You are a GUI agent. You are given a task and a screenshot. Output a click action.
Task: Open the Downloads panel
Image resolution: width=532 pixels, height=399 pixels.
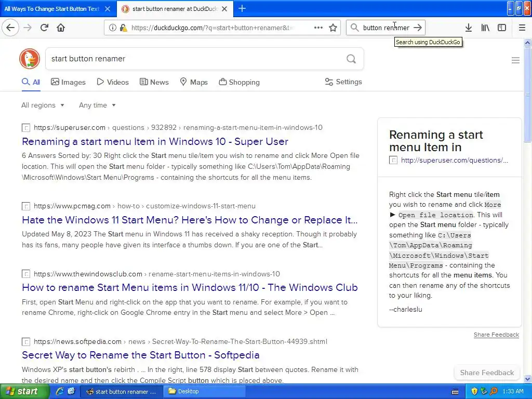point(468,28)
